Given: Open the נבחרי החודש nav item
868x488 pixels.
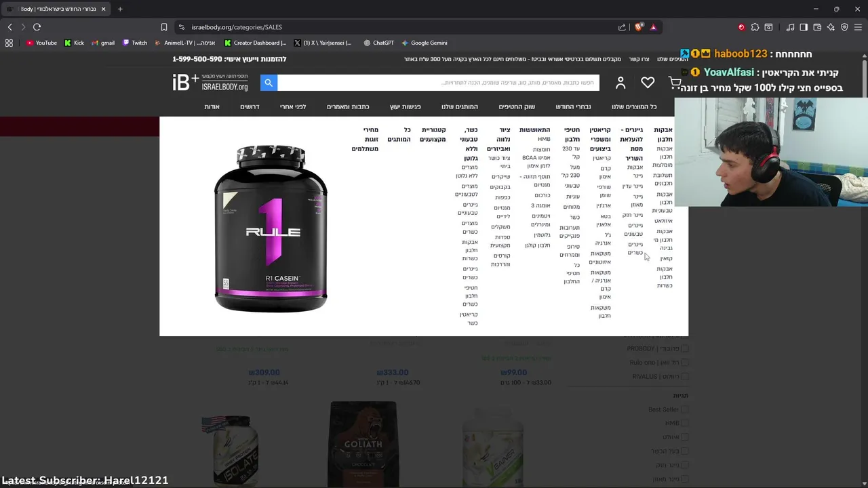Looking at the screenshot, I should pos(573,107).
